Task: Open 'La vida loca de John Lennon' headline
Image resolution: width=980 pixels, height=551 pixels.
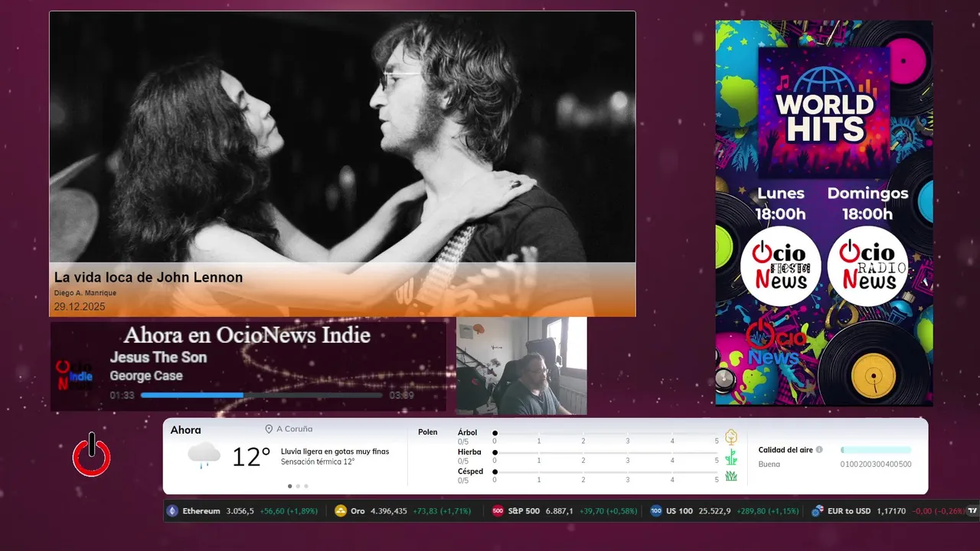Action: pyautogui.click(x=149, y=278)
